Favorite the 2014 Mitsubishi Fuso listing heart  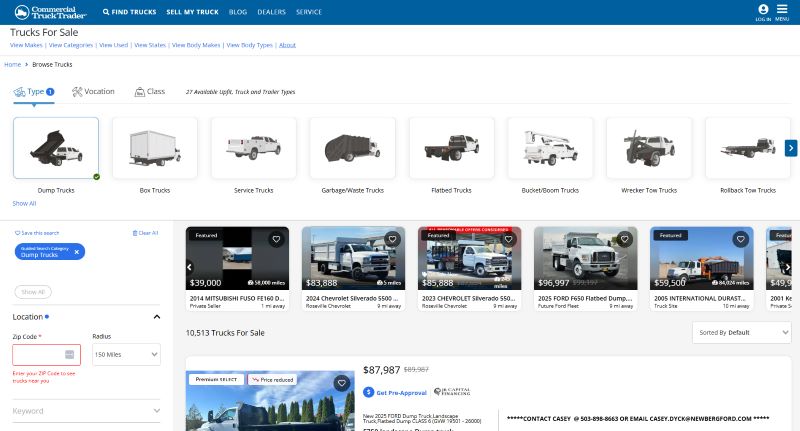[x=276, y=239]
